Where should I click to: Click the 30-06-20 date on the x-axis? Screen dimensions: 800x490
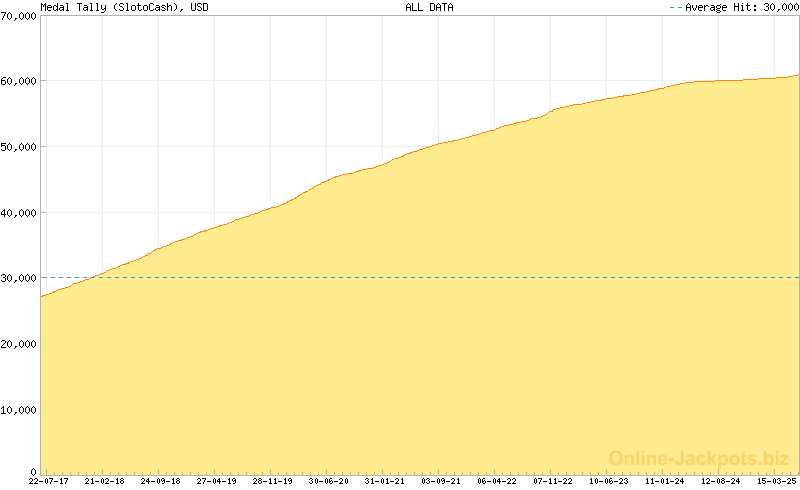point(328,481)
